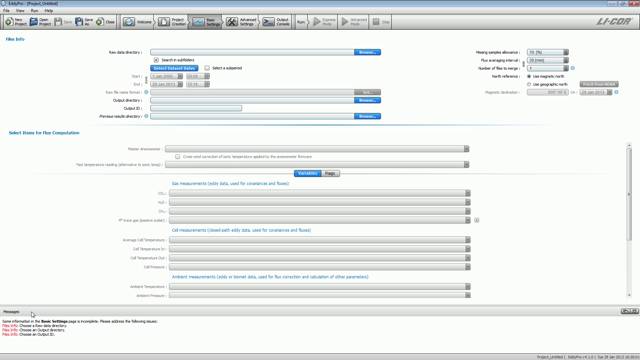Click help icon beside Raw file name format
The image size is (640, 360).
click(x=146, y=92)
